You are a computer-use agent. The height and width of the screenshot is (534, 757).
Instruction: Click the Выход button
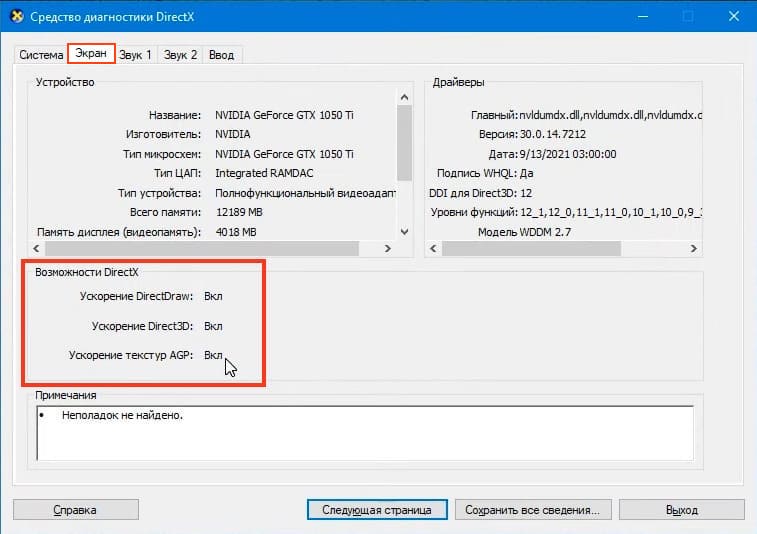click(682, 509)
